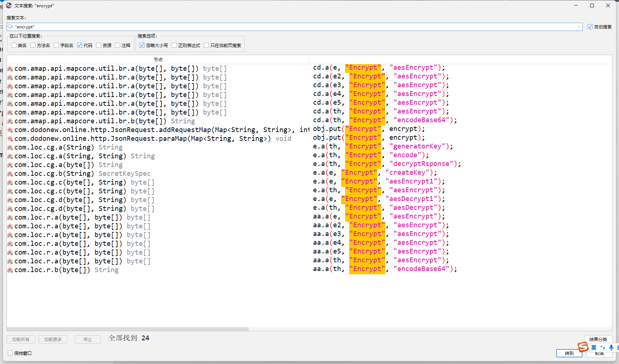Select result com.amap.api.mapcore.util.br.b(byte[]) String

click(105, 121)
